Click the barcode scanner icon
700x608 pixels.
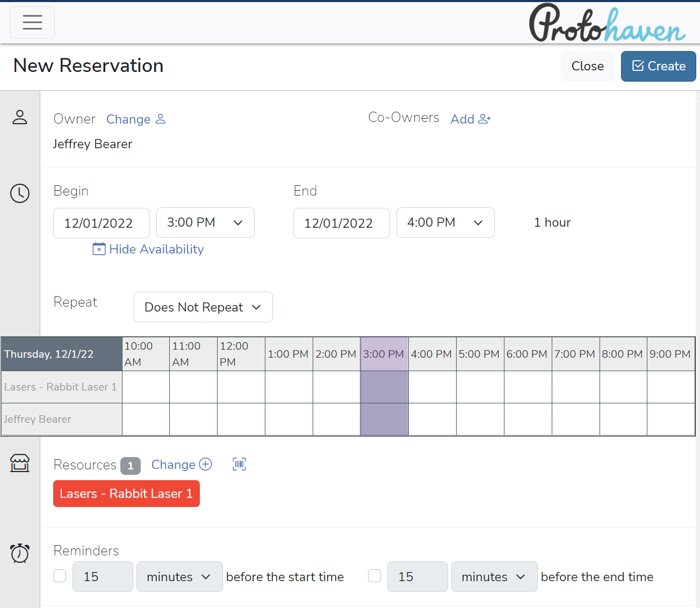tap(239, 464)
